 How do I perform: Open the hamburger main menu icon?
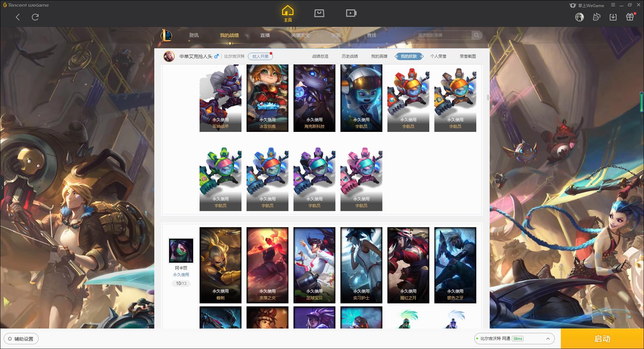click(x=613, y=5)
